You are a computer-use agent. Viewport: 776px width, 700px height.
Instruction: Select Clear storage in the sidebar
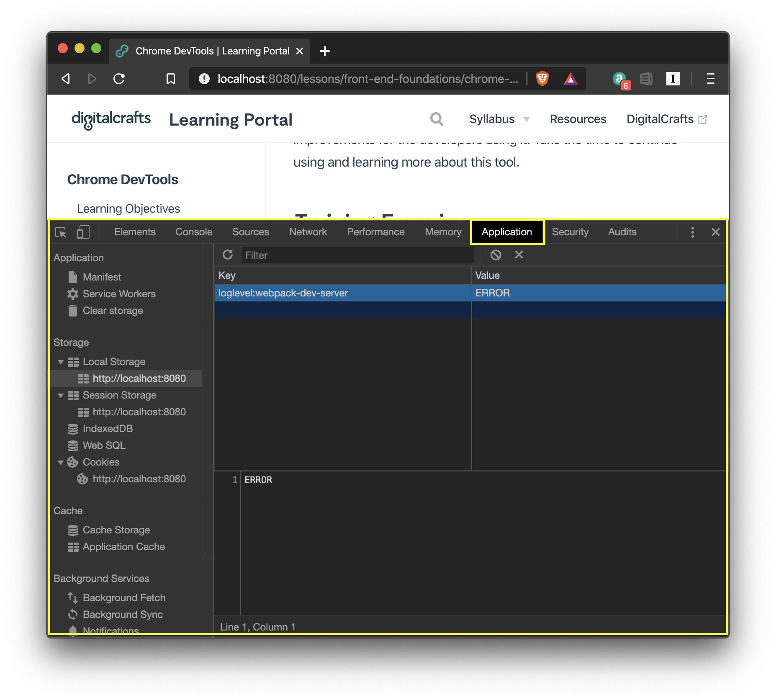[113, 310]
